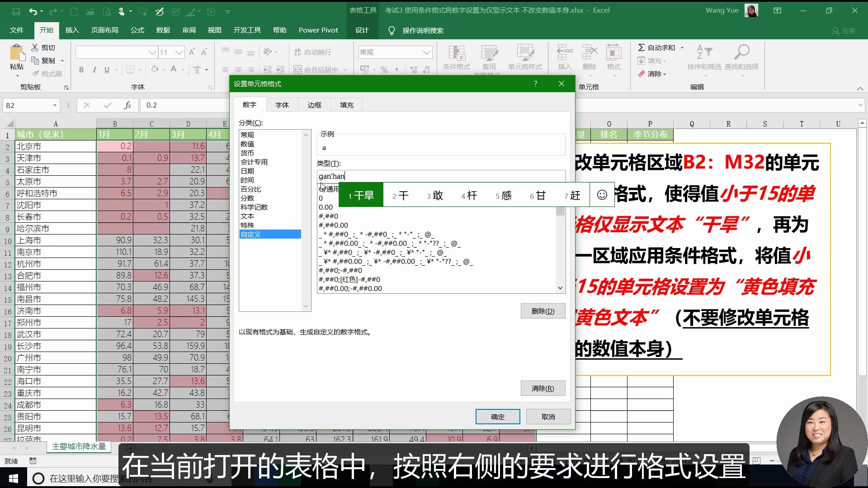Screen dimensions: 868x488
Task: Click the AutoSum sigma icon
Action: tap(641, 47)
